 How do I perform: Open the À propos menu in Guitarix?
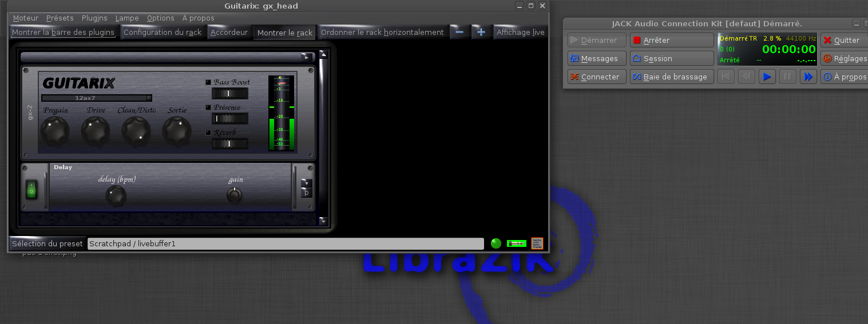pos(199,18)
